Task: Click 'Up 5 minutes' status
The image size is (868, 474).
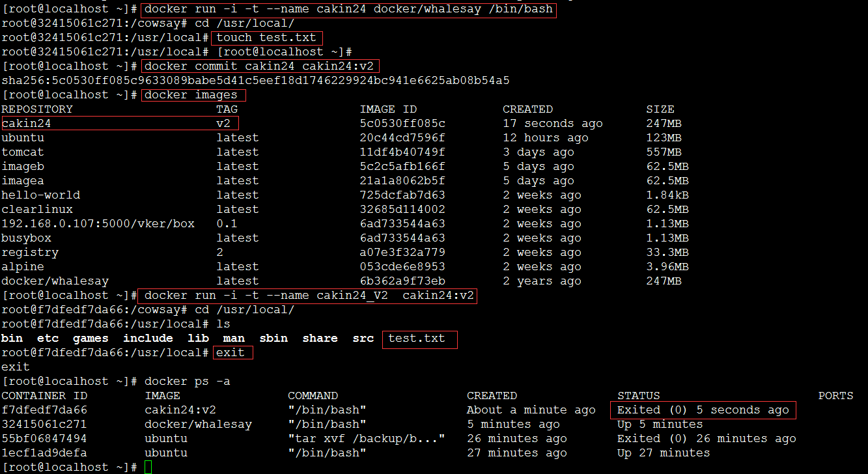Action: [660, 425]
